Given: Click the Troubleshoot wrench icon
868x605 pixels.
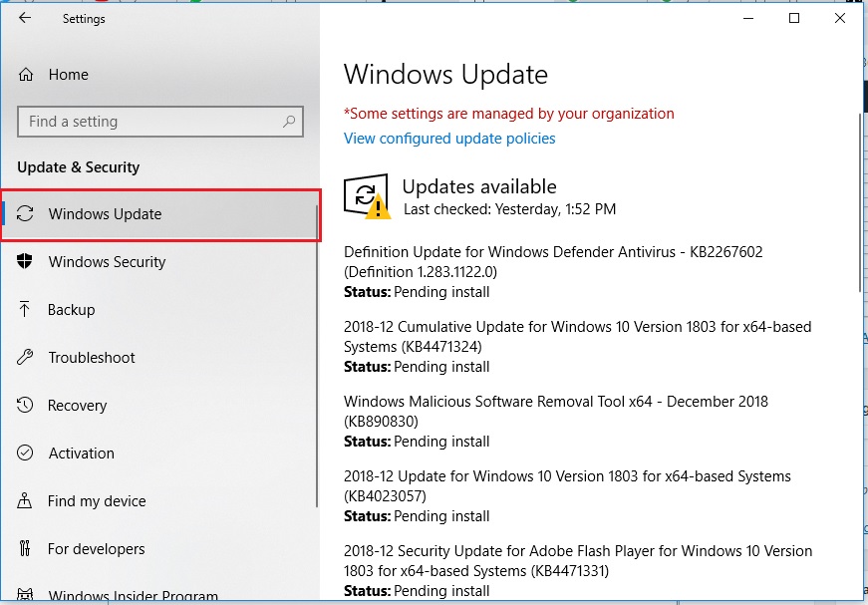Looking at the screenshot, I should pyautogui.click(x=27, y=358).
